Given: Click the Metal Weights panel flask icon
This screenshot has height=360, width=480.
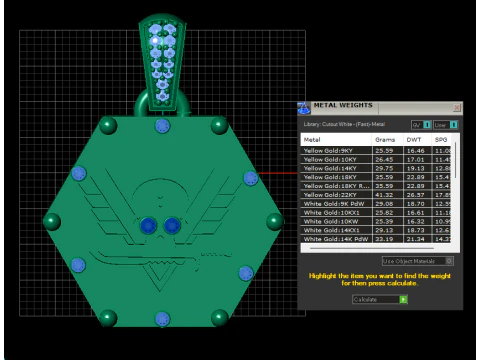Looking at the screenshot, I should 304,108.
